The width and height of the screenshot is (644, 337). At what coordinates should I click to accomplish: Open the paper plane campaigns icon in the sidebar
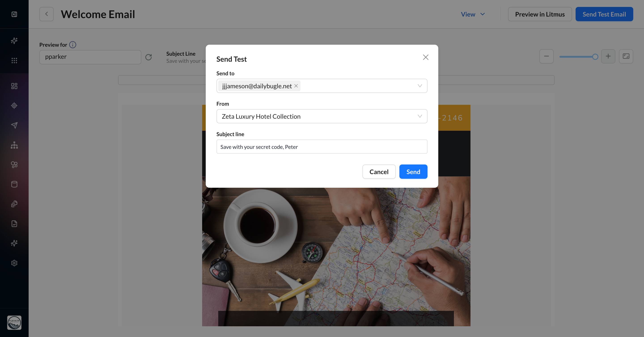[x=14, y=125]
